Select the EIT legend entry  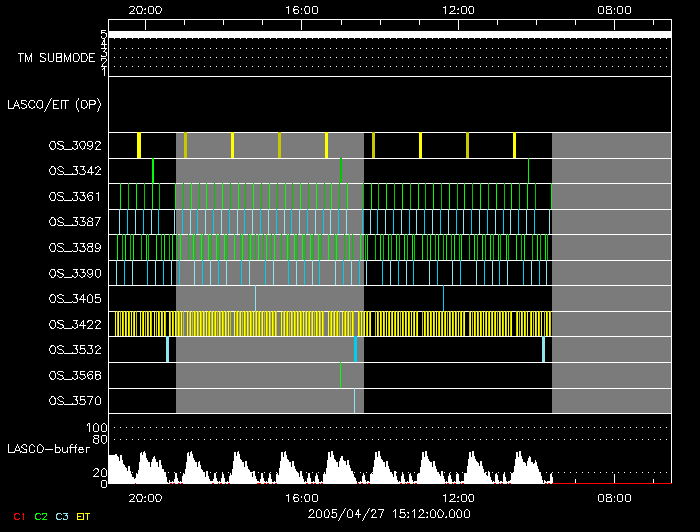click(84, 516)
